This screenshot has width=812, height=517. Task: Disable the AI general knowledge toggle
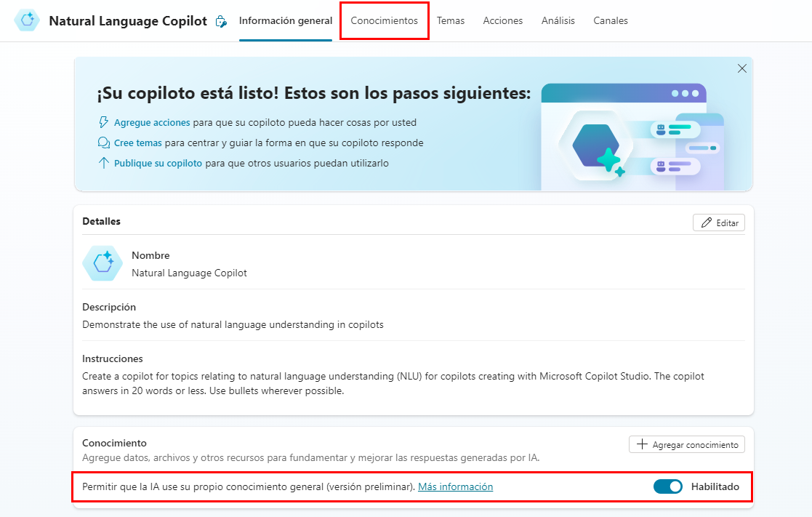(667, 486)
